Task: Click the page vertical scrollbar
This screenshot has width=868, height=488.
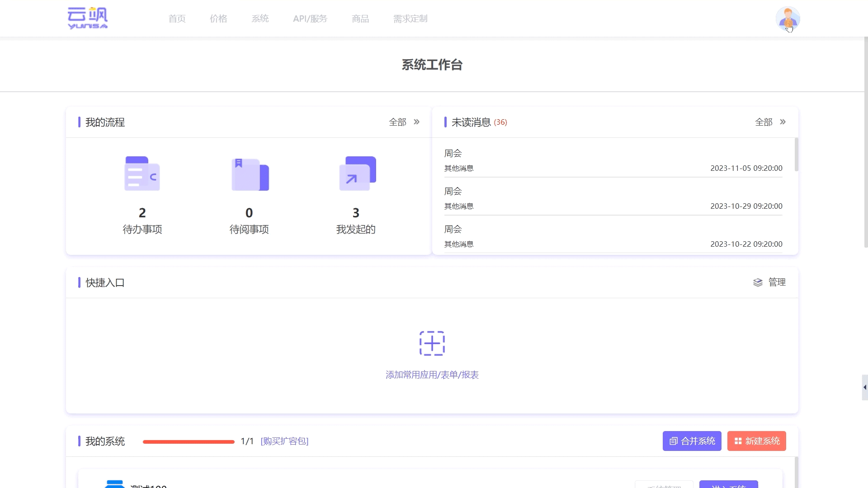Action: [x=866, y=142]
